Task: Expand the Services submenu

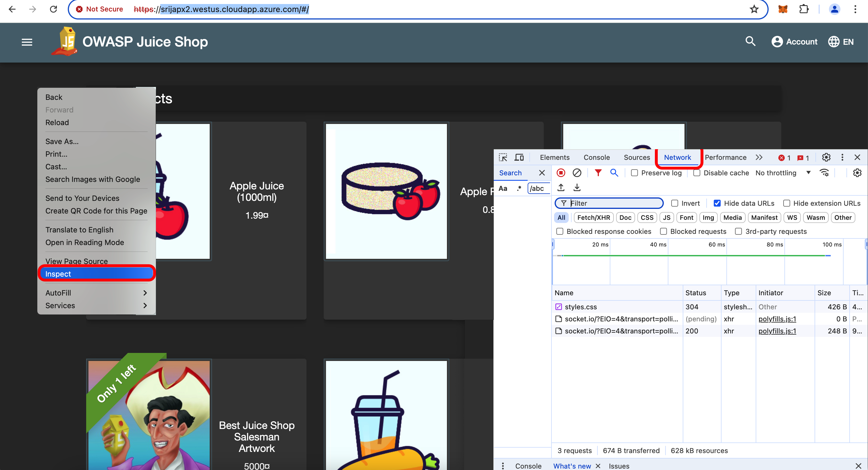Action: click(x=97, y=305)
